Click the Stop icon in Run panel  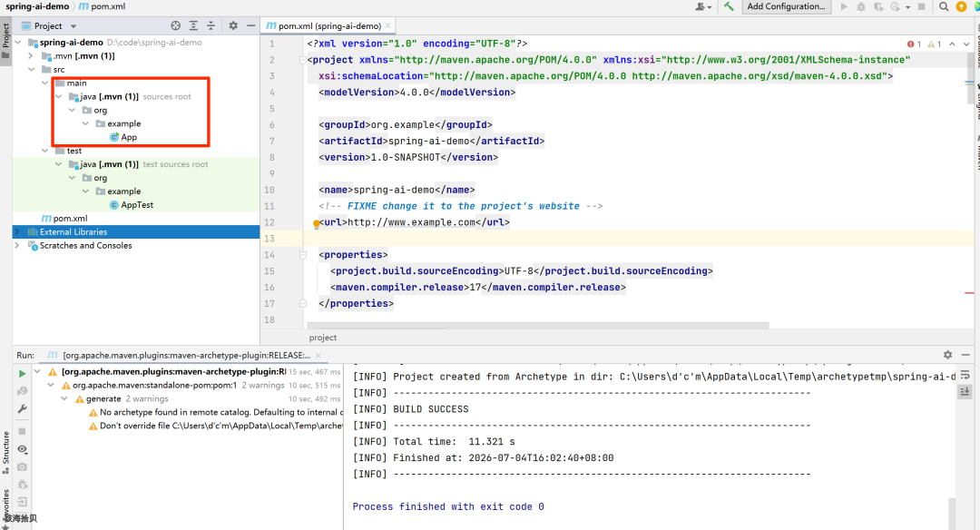pos(23,431)
